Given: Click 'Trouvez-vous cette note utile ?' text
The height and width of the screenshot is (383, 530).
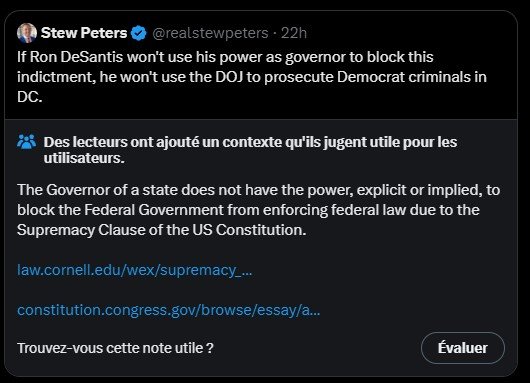Looking at the screenshot, I should coord(115,348).
